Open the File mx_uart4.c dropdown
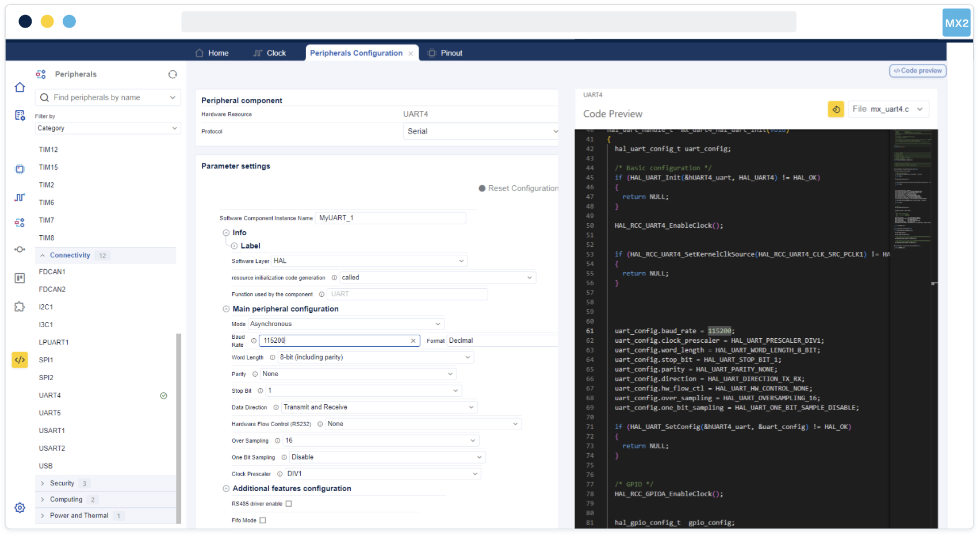Screen dimensions: 980x536 pyautogui.click(x=889, y=109)
